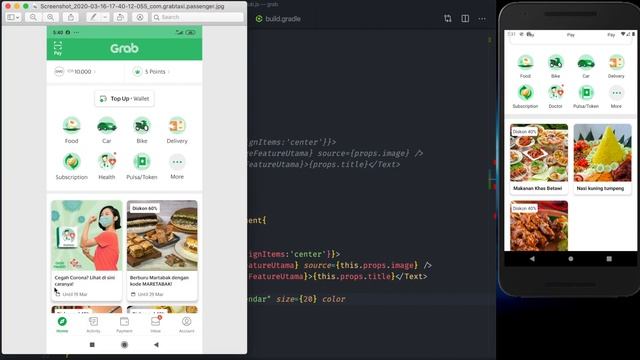Image resolution: width=640 pixels, height=360 pixels.
Task: Open the Makanan Khas Betawi card in emulator
Action: click(x=539, y=159)
